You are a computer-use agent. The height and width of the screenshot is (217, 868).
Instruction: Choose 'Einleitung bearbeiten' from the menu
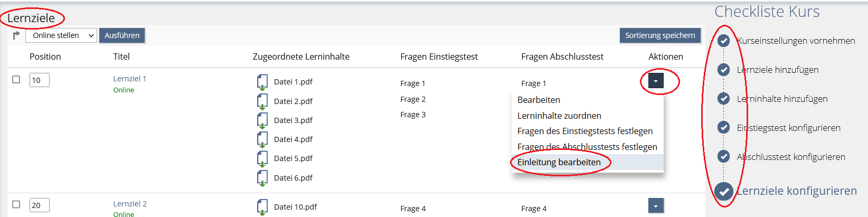coord(559,162)
